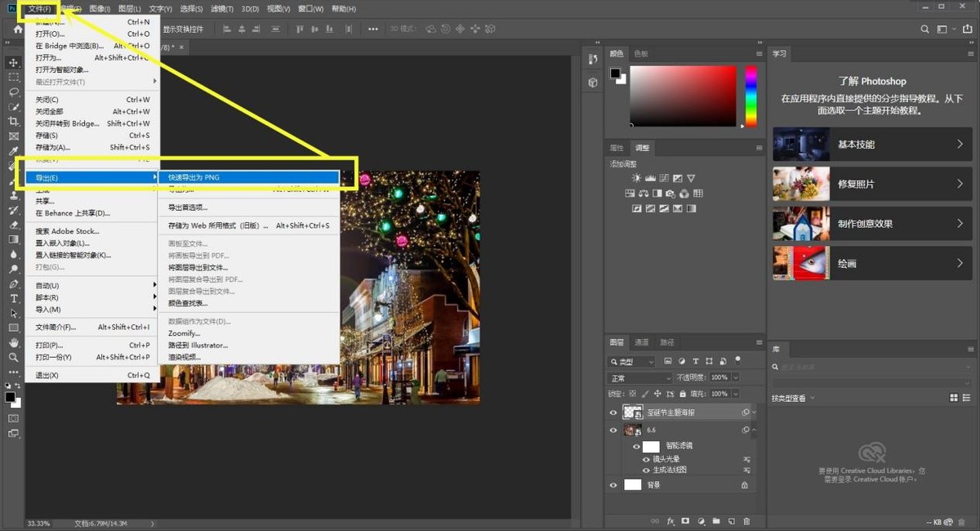
Task: Select the Crop tool
Action: tap(14, 122)
